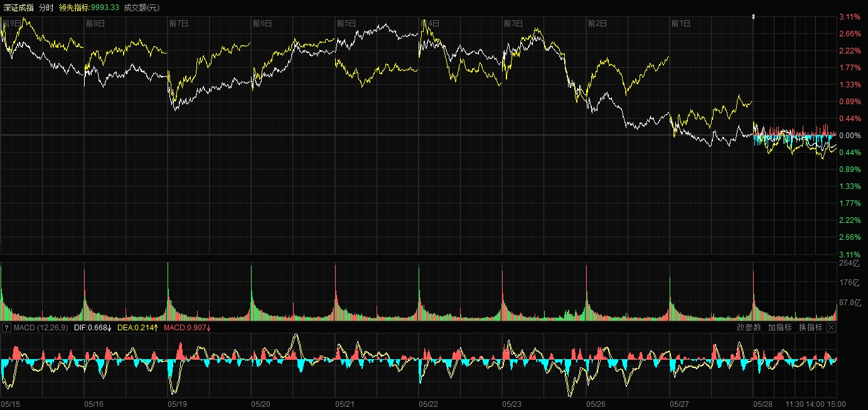Screen dimensions: 868x410
Task: Click the green 3.11% axis label
Action: tap(849, 254)
